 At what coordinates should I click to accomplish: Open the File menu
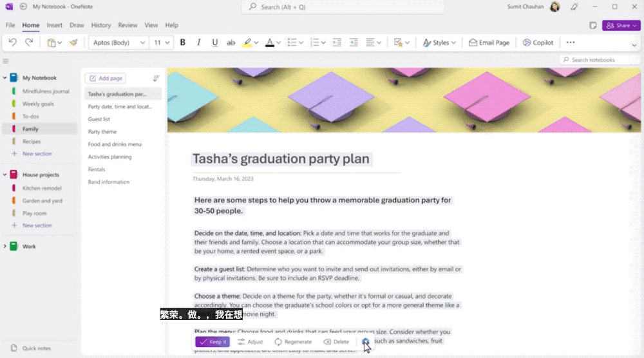pyautogui.click(x=10, y=25)
